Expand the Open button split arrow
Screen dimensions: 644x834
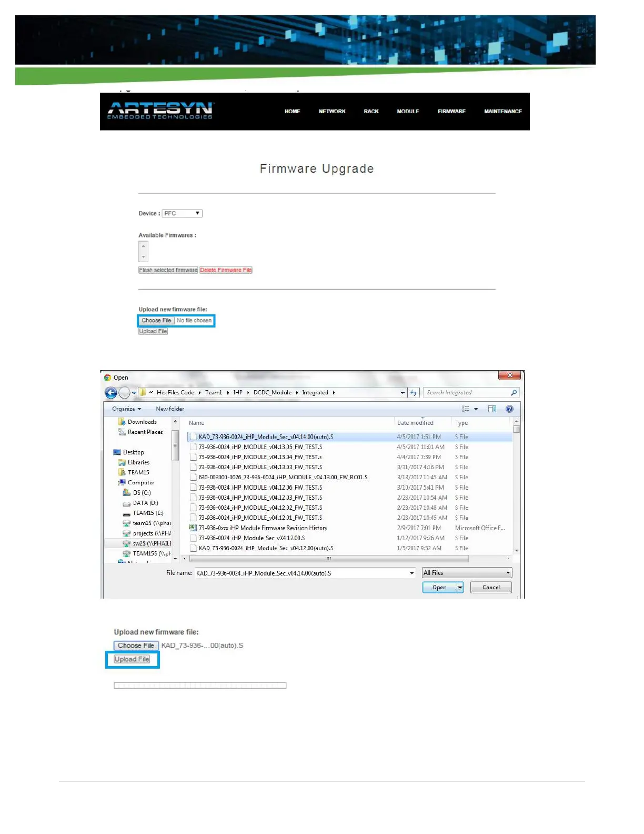point(460,587)
